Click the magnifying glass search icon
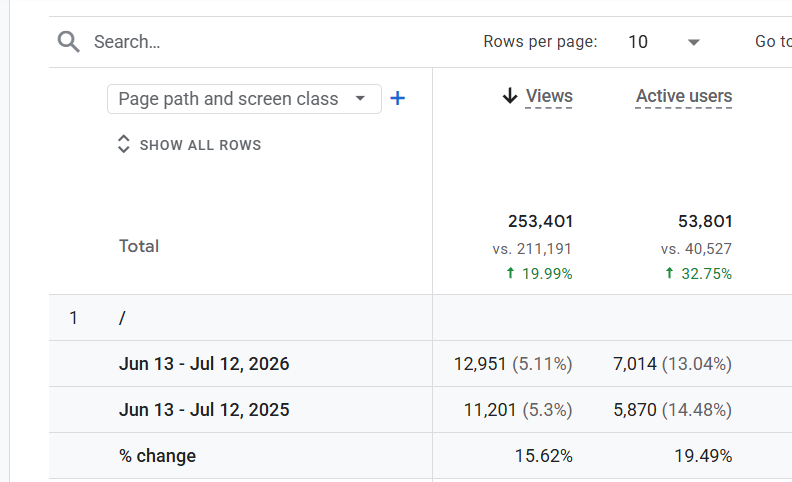The width and height of the screenshot is (792, 482). [68, 42]
